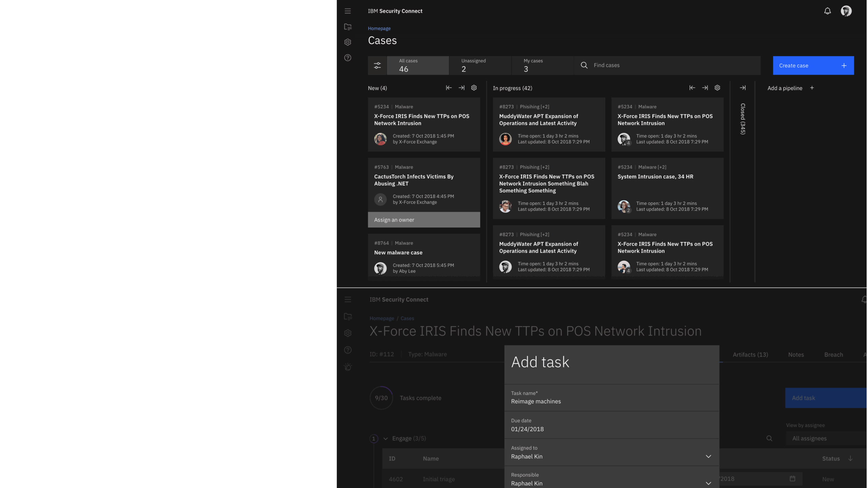
Task: Select the My cases 3 tab
Action: (542, 65)
